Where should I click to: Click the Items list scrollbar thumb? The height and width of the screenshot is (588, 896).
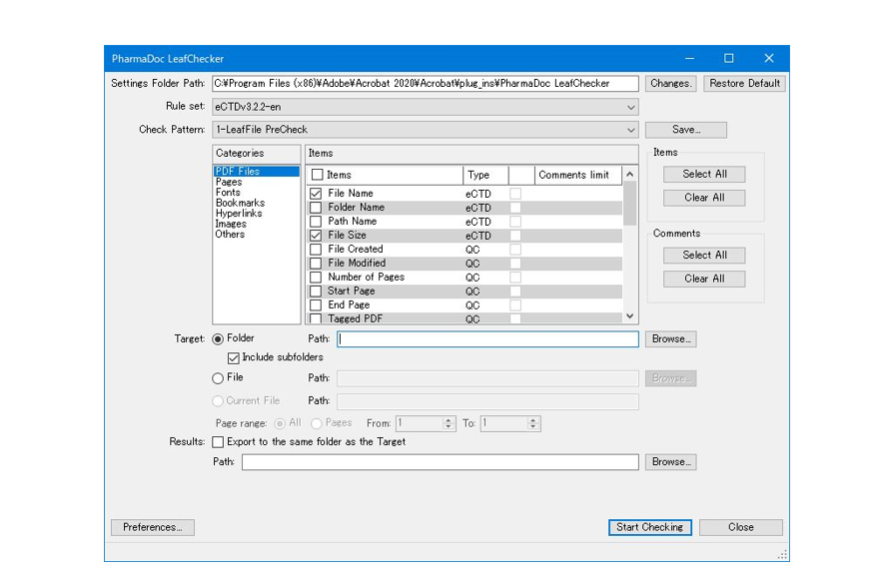pos(629,204)
